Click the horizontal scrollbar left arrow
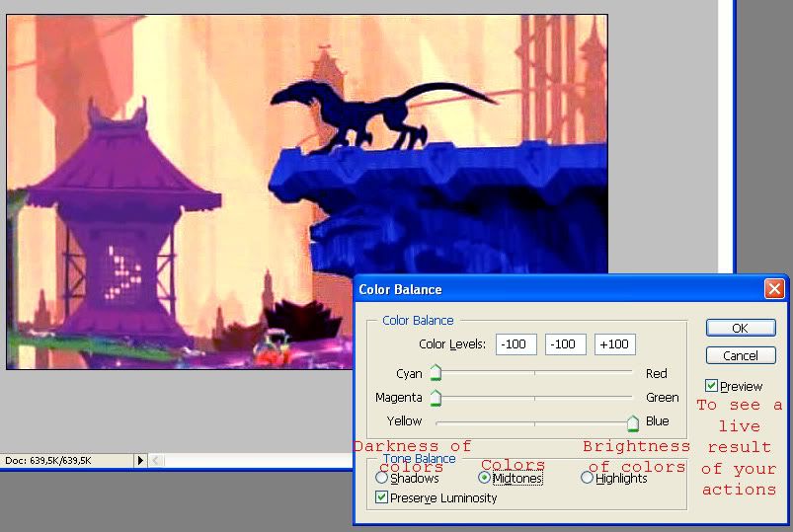 point(155,460)
